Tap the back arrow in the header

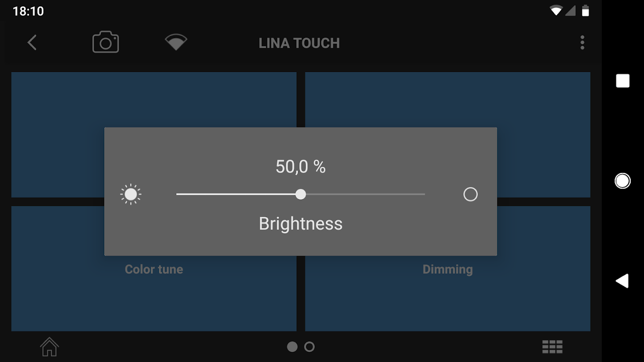point(32,43)
